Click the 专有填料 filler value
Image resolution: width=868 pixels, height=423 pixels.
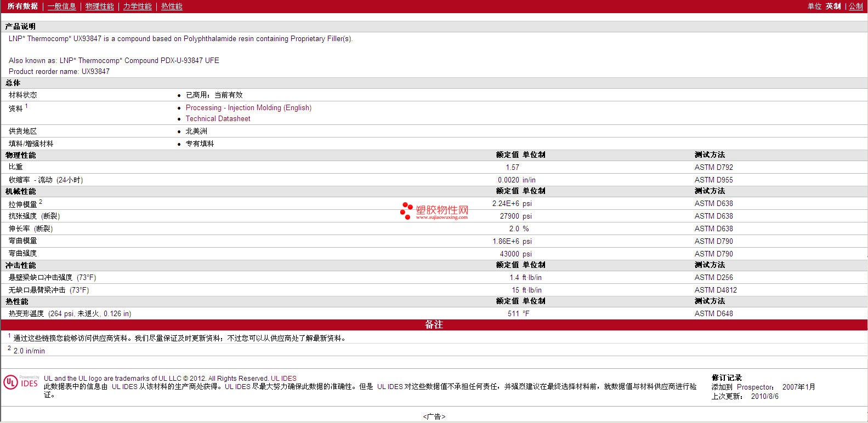200,144
